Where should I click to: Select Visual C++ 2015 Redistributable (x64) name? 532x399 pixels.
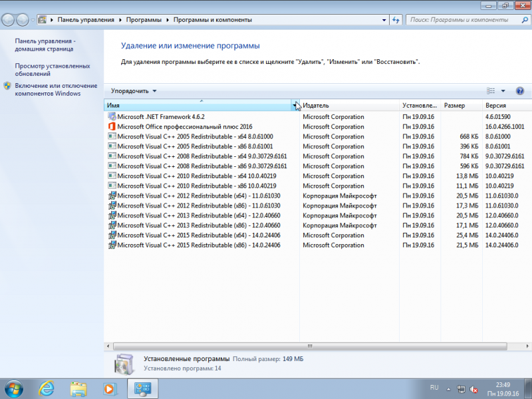point(199,235)
